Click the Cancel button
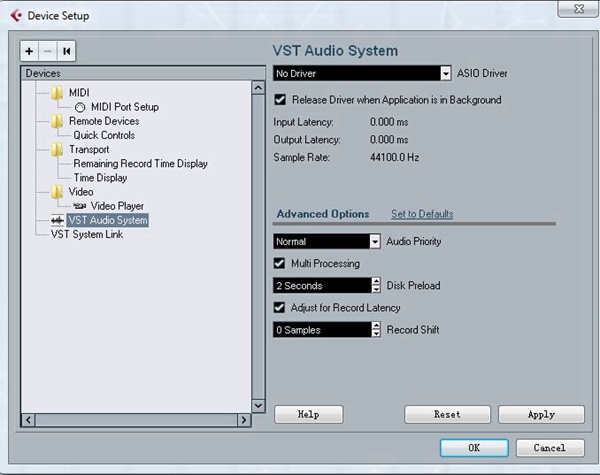600x475 pixels. click(x=550, y=448)
